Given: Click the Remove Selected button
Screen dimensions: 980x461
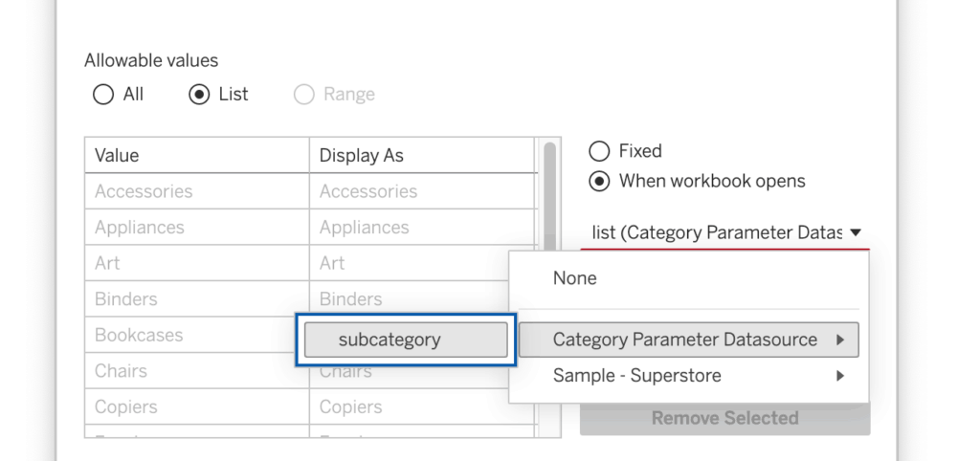Looking at the screenshot, I should click(724, 418).
